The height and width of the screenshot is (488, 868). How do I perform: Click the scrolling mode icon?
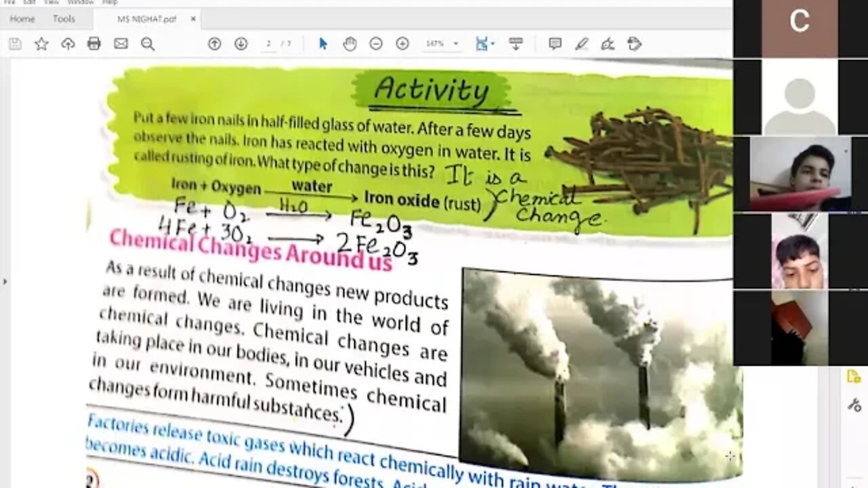click(515, 44)
